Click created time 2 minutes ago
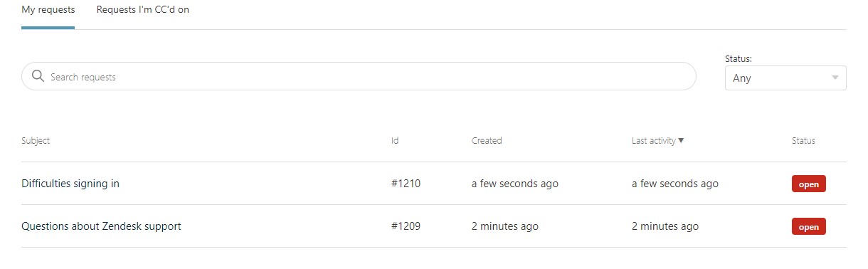 (x=505, y=226)
